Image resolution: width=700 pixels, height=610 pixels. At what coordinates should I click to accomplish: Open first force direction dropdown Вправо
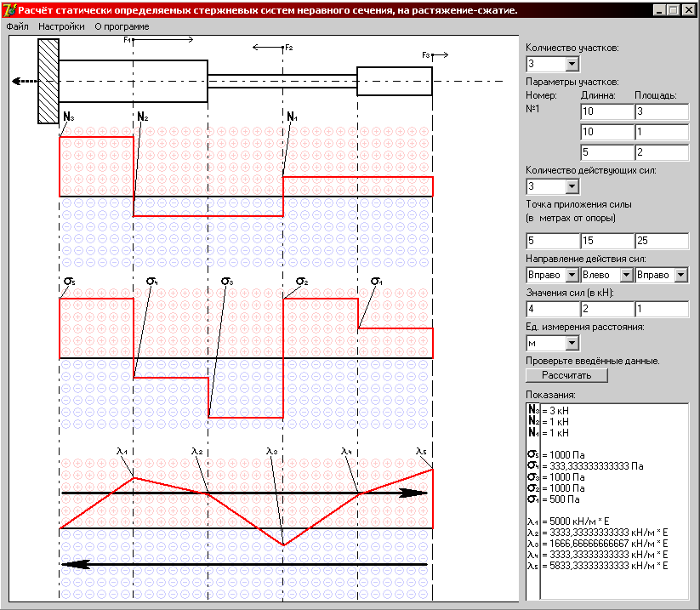(572, 275)
